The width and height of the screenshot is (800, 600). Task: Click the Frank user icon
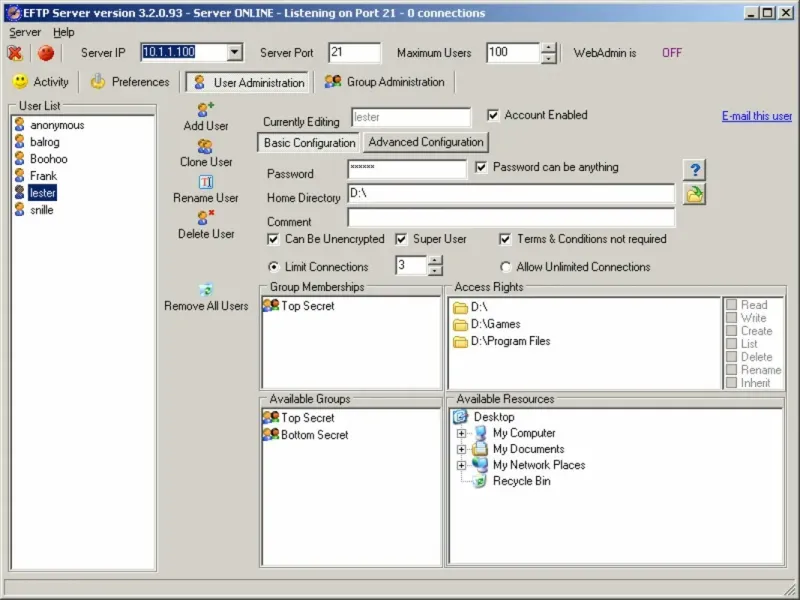click(x=19, y=176)
